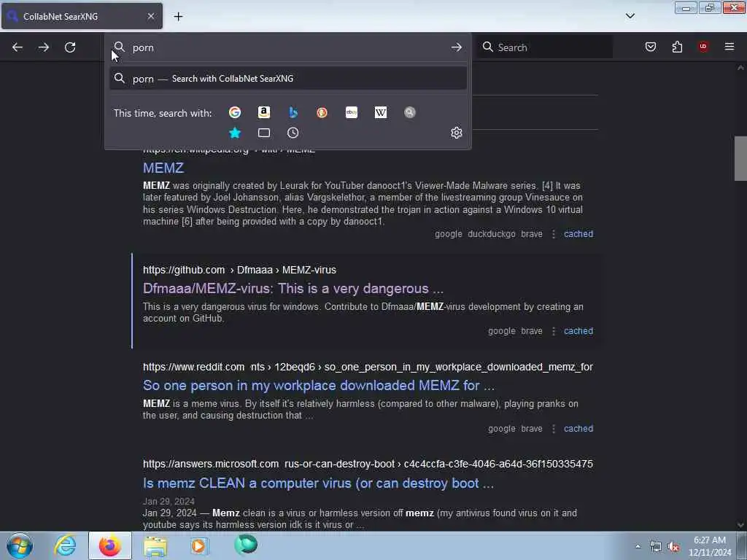The height and width of the screenshot is (560, 747).
Task: Expand options dots on Wikipedia MEMZ result
Action: click(x=553, y=234)
